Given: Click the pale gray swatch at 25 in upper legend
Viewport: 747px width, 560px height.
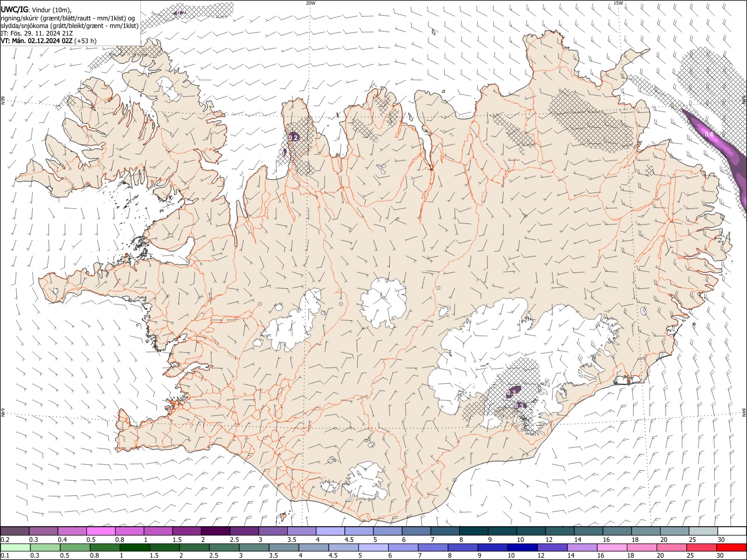Looking at the screenshot, I should pyautogui.click(x=703, y=531).
